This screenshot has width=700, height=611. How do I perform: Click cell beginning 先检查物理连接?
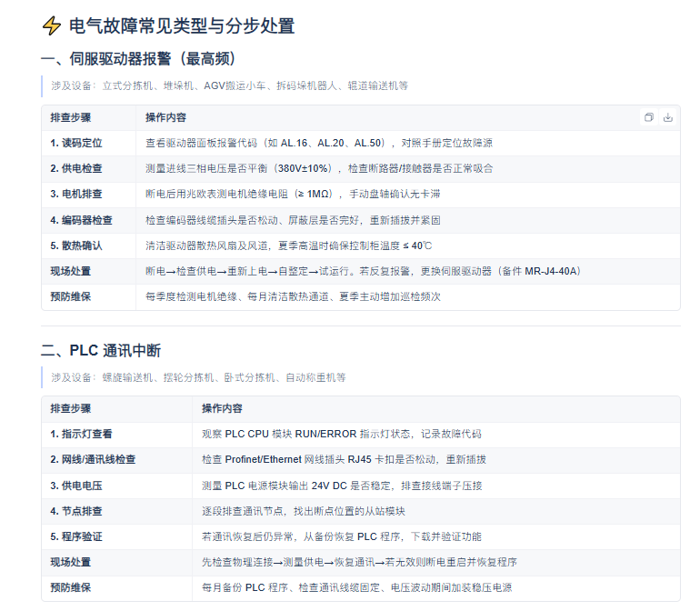click(x=436, y=562)
